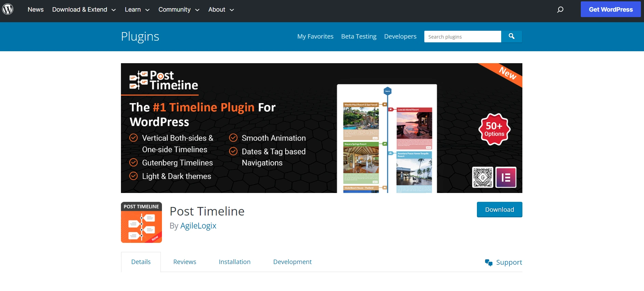Click the '#1 Timeline Plugin' banner text
Image resolution: width=644 pixels, height=291 pixels.
(204, 107)
